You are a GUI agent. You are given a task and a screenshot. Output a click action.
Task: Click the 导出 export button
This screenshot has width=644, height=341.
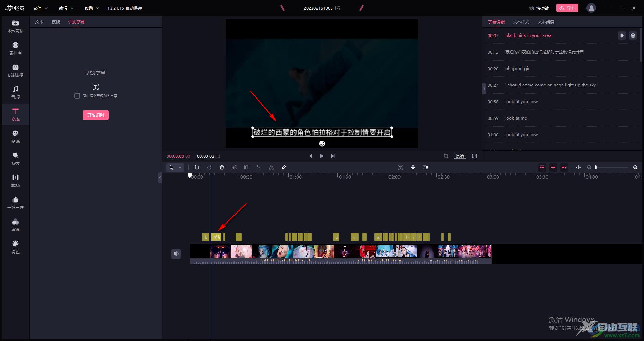point(567,8)
